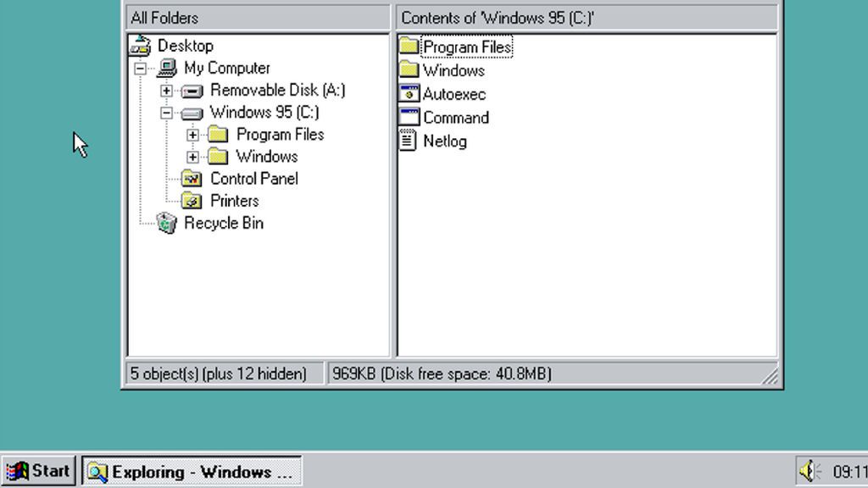Image resolution: width=868 pixels, height=488 pixels.
Task: Select Windows name in contents pane
Action: pos(454,70)
